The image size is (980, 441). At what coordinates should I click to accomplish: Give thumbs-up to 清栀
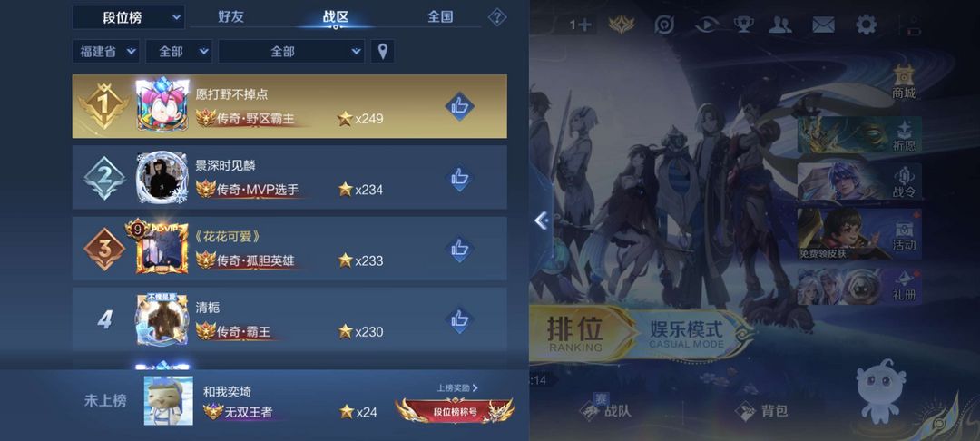click(x=459, y=319)
